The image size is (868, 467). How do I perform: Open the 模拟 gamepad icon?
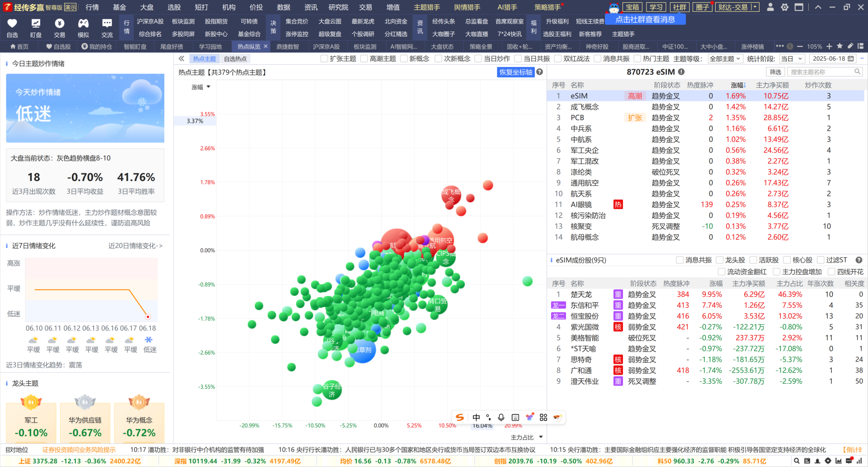83,24
